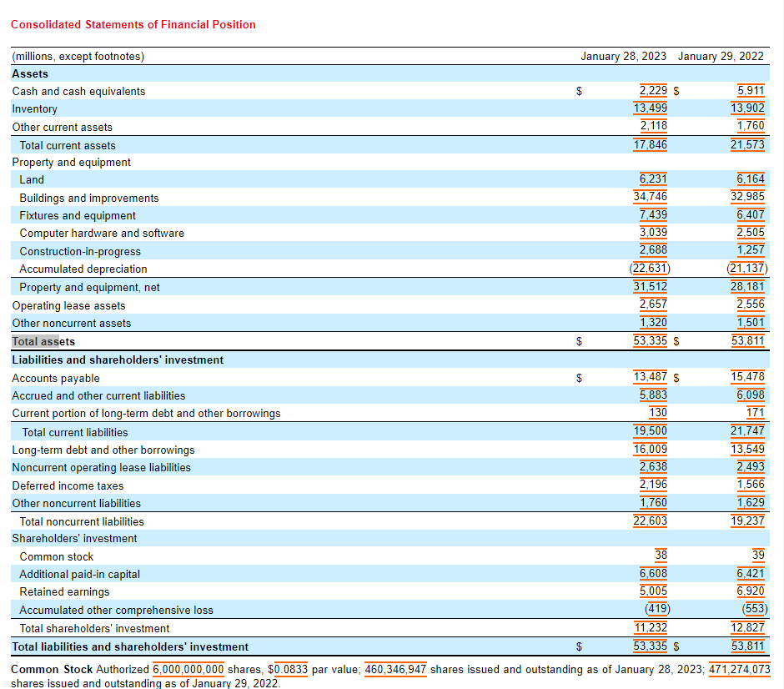784x689 pixels.
Task: Select the Accounts payable value 13,487
Action: (650, 377)
